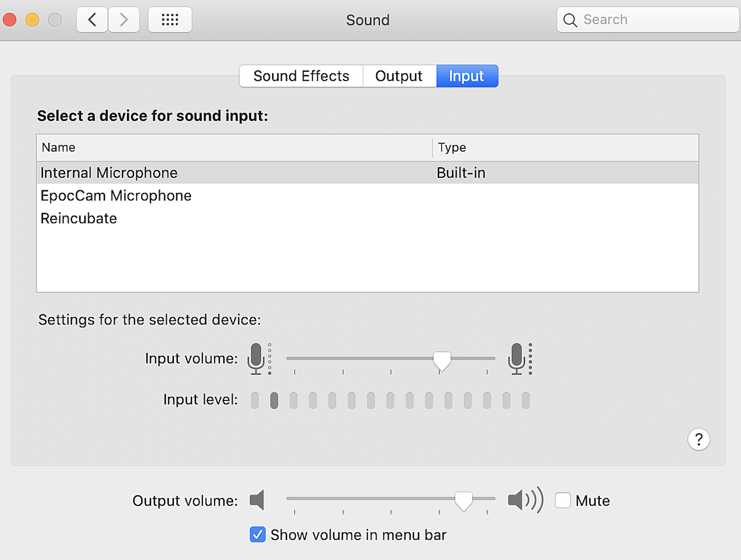Click the Output volume slider thumb
This screenshot has height=560, width=741.
click(x=463, y=500)
